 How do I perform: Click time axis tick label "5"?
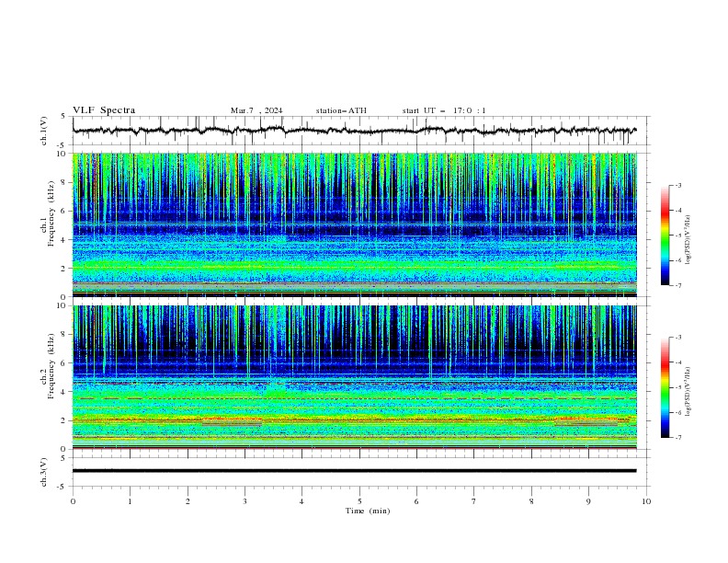pos(359,501)
